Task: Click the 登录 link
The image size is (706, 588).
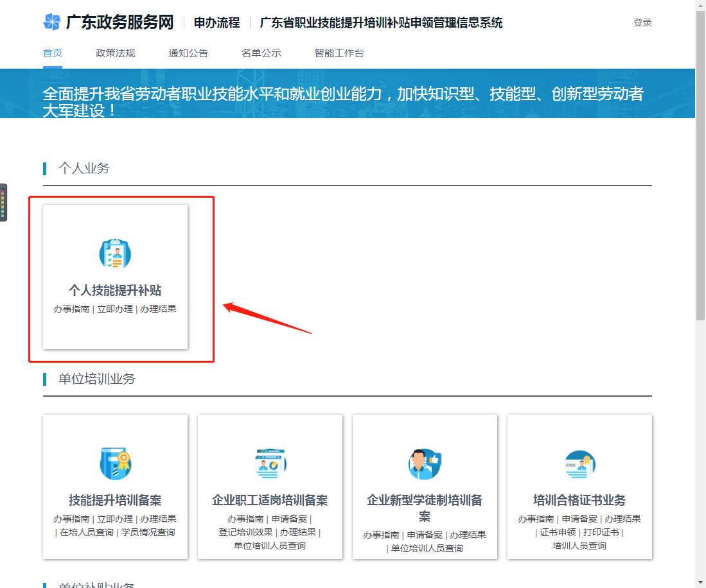Action: [642, 22]
